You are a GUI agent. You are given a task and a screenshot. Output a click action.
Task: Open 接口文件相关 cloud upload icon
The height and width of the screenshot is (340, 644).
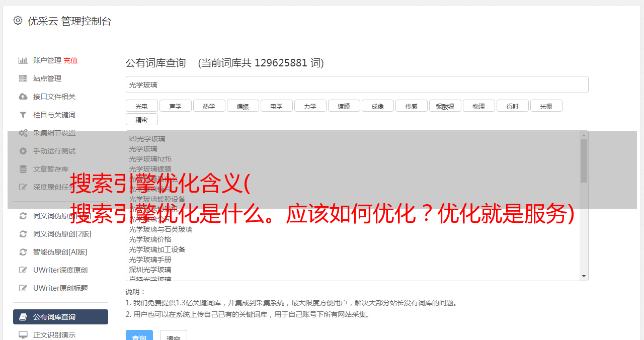coord(23,97)
